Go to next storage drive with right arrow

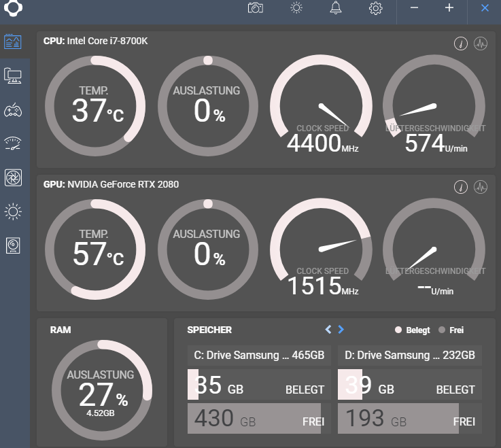tap(341, 330)
